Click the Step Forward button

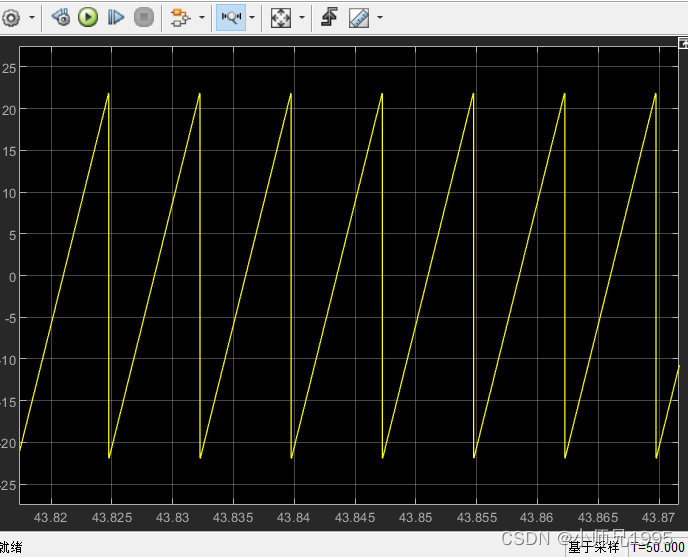click(116, 18)
